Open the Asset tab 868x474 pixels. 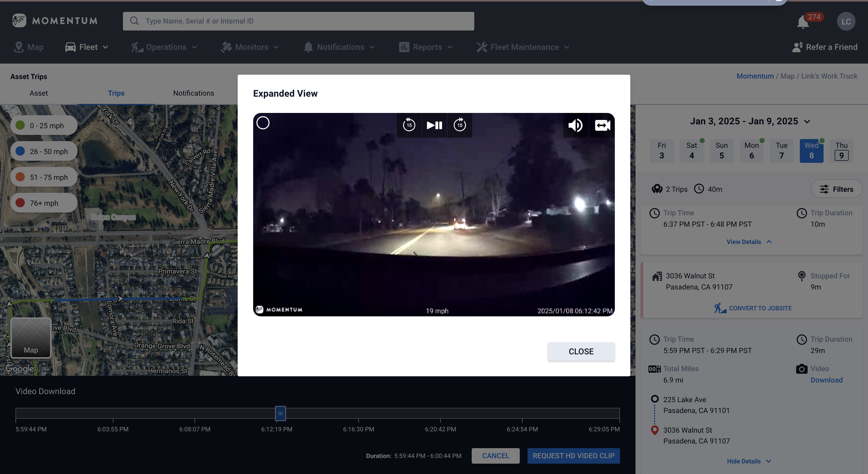pos(38,93)
